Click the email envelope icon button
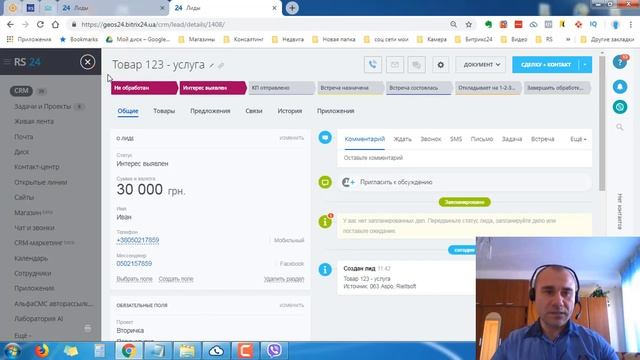 click(x=395, y=64)
